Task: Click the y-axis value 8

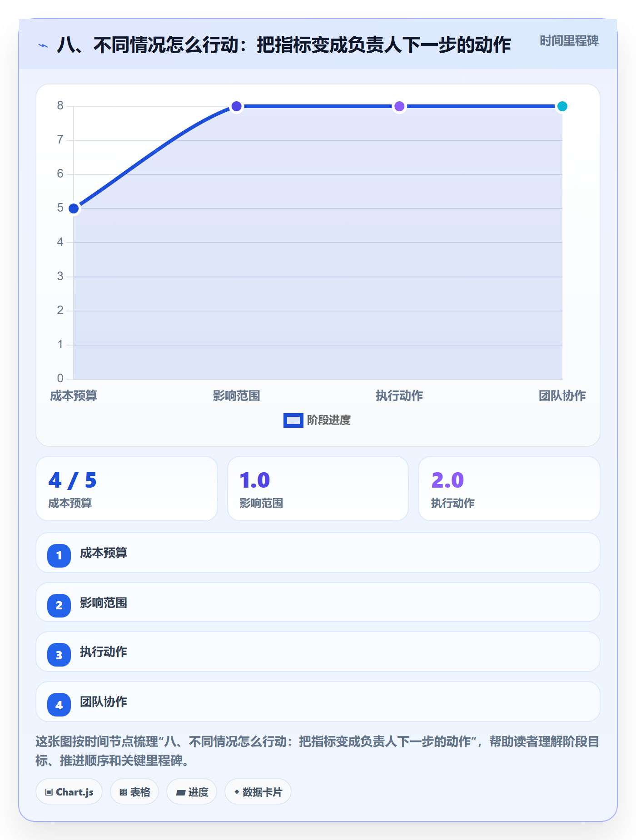Action: (60, 106)
